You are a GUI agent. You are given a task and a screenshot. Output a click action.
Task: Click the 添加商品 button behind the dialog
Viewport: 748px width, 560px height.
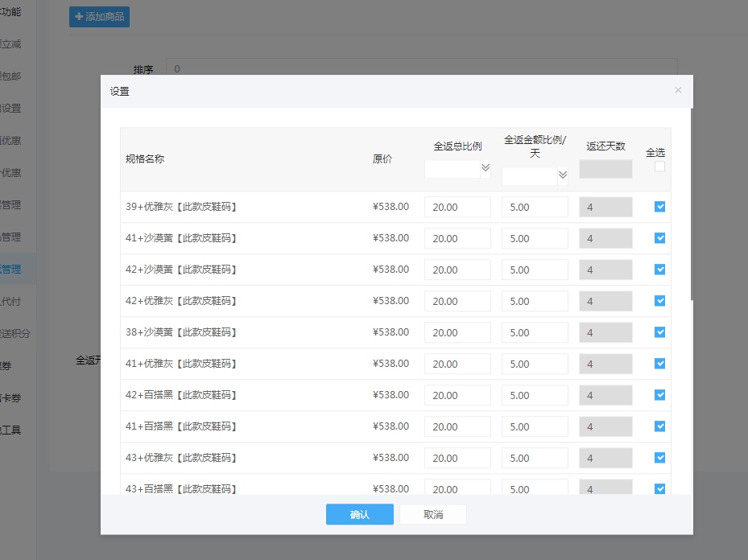click(99, 17)
